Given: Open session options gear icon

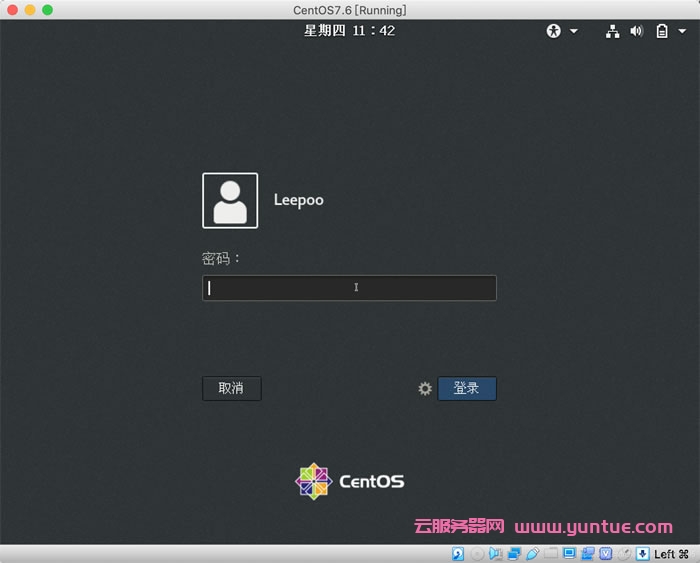Looking at the screenshot, I should coord(425,388).
